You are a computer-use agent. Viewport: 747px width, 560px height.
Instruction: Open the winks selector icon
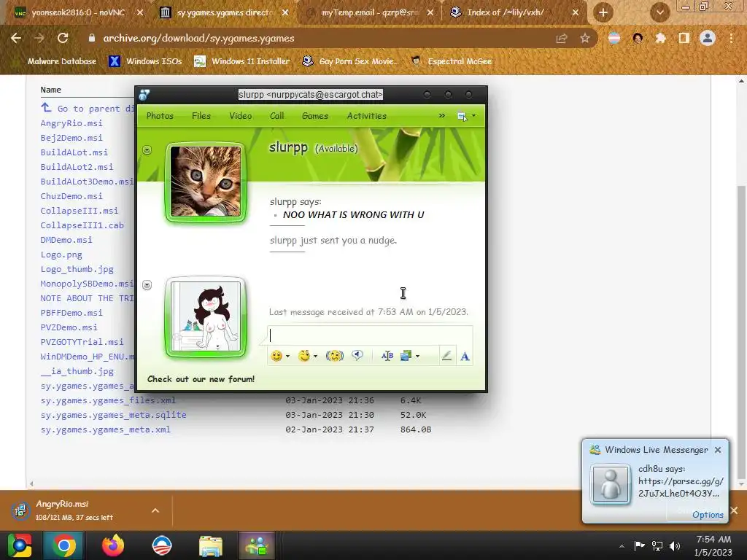304,356
